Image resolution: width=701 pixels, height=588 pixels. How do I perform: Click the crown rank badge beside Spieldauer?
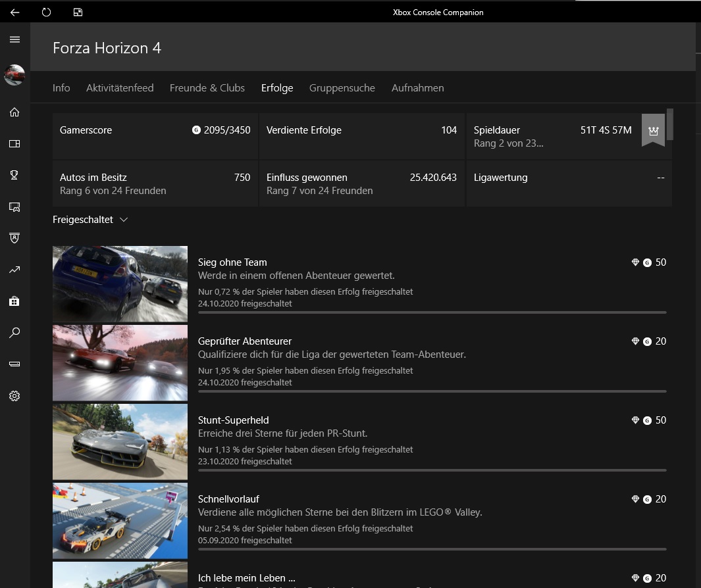tap(653, 130)
